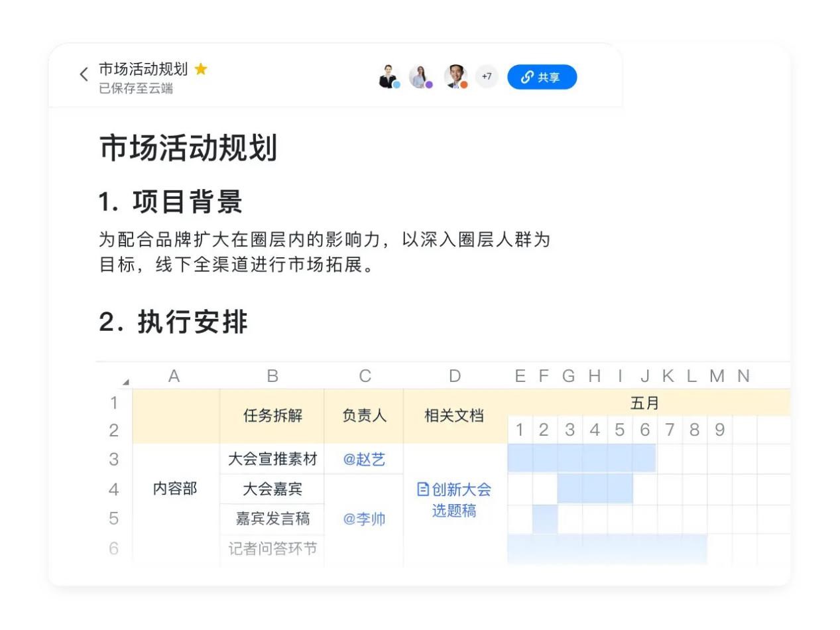Screen dimensions: 840x630
Task: Click the back chevron beside the document title
Action: (83, 74)
